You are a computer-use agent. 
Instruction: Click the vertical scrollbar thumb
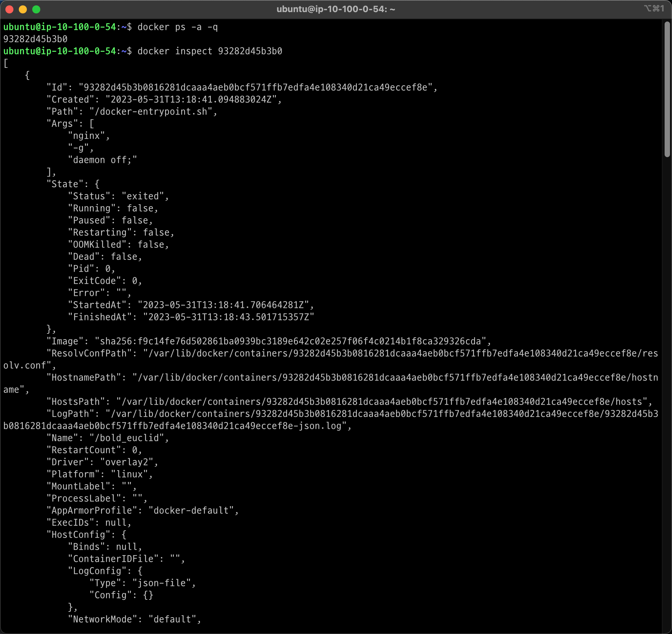[667, 89]
